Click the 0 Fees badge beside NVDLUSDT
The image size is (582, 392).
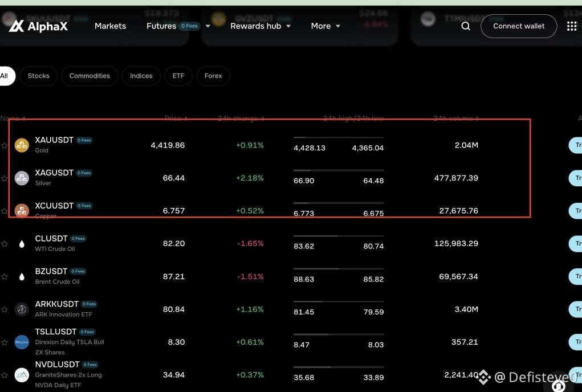(x=90, y=365)
